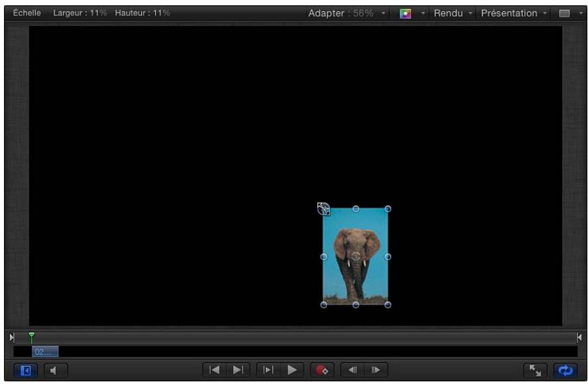This screenshot has height=384, width=588.
Task: Open the Rendu menu
Action: (x=453, y=13)
